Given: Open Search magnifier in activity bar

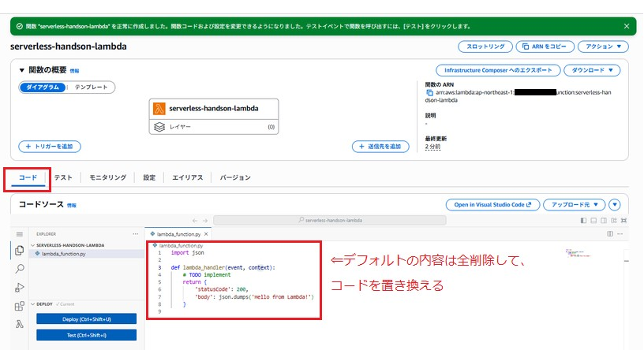Looking at the screenshot, I should (x=19, y=269).
